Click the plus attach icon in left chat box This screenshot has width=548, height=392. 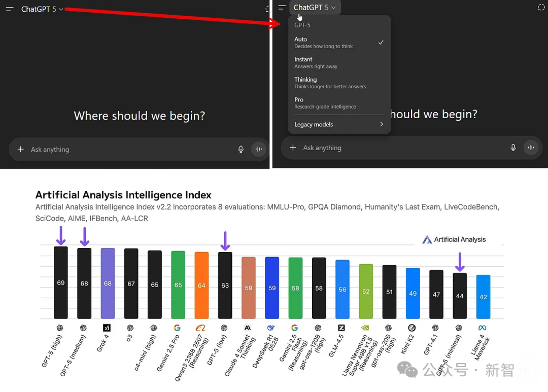pyautogui.click(x=21, y=150)
